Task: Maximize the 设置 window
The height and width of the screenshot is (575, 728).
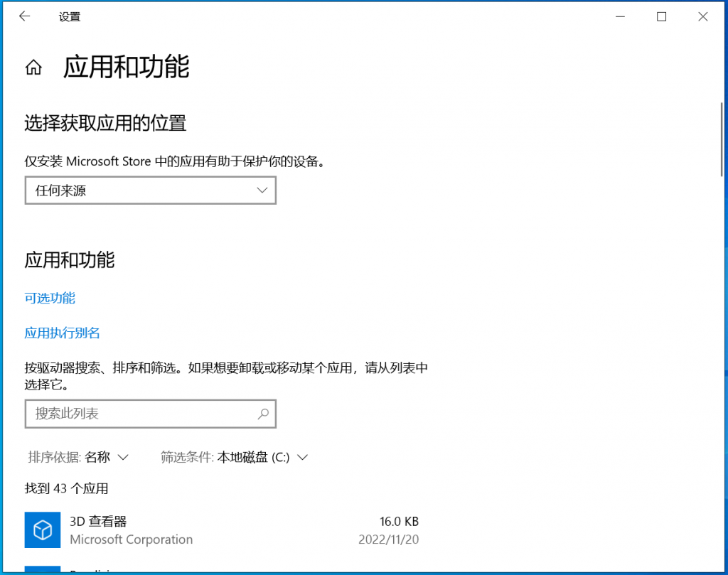Action: pyautogui.click(x=662, y=17)
